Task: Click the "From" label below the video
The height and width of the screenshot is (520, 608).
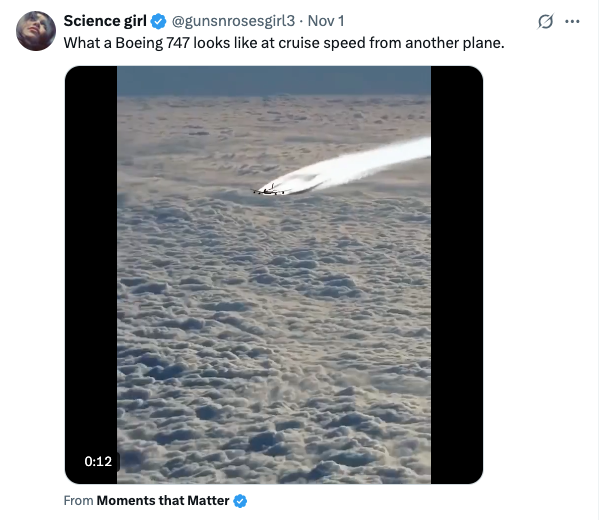Action: click(78, 500)
